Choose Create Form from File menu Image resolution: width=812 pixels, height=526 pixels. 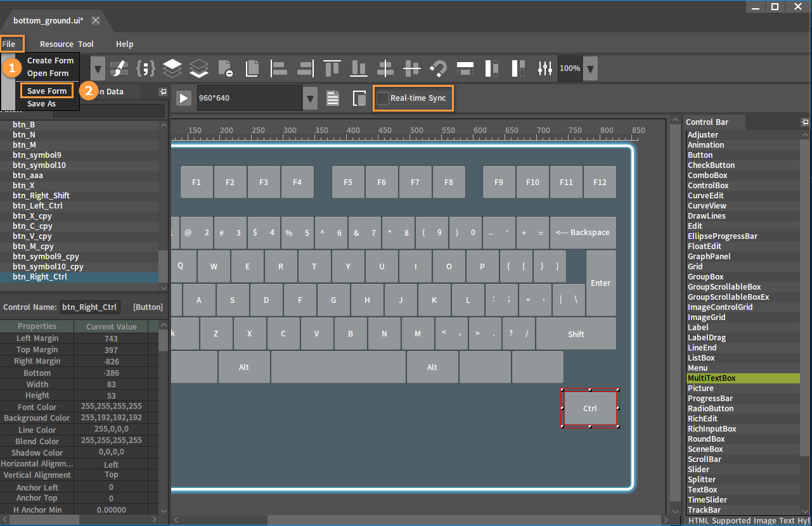50,61
